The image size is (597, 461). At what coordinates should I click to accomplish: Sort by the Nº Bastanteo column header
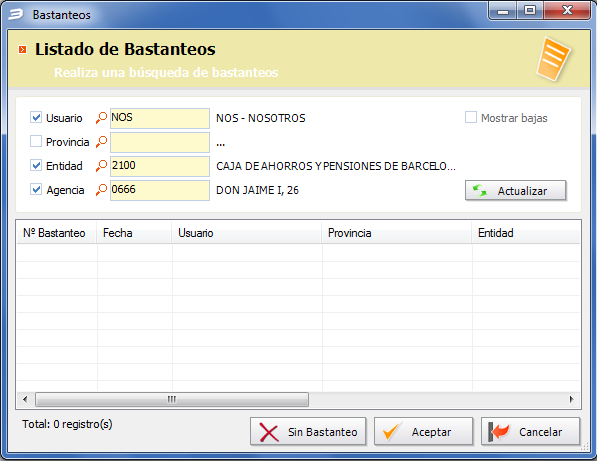coord(56,233)
